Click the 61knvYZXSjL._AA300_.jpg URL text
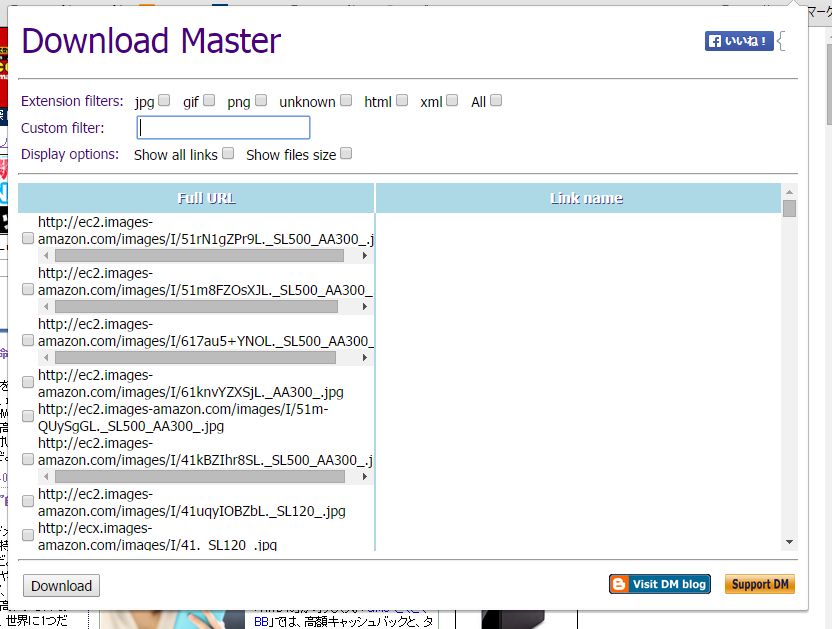The image size is (832, 629). pyautogui.click(x=190, y=383)
